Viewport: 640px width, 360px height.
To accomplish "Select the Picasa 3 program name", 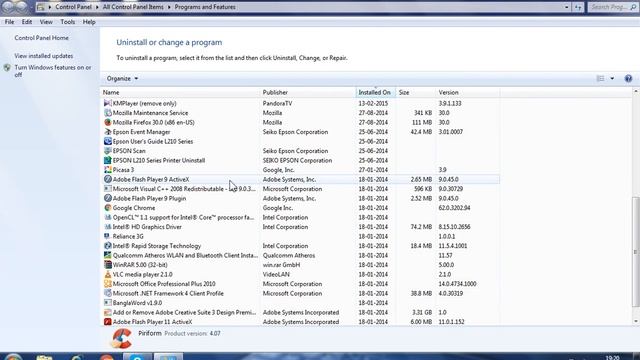I will click(123, 170).
